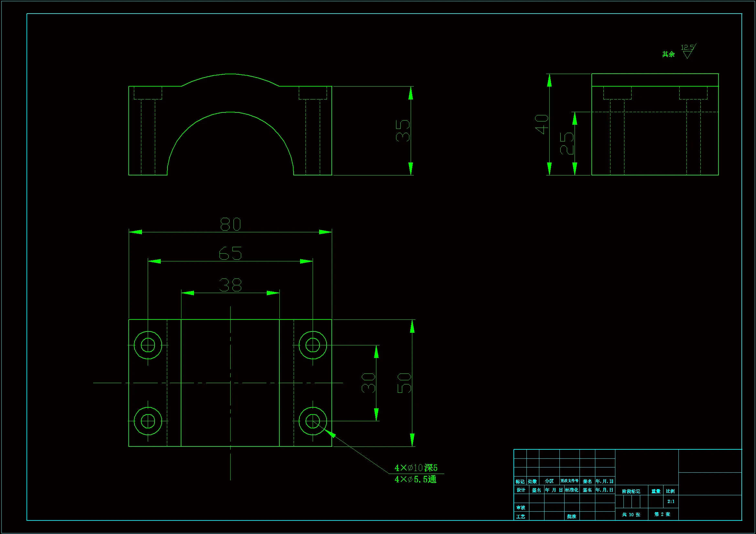Click the bottom-right hole with the leader arrow
This screenshot has height=534, width=756.
312,421
